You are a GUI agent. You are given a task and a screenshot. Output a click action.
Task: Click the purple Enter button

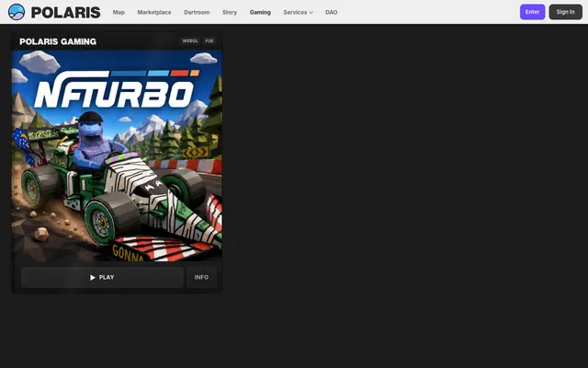click(x=532, y=12)
